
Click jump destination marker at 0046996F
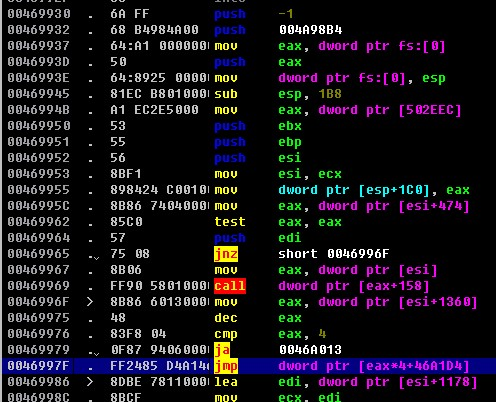[x=90, y=302]
